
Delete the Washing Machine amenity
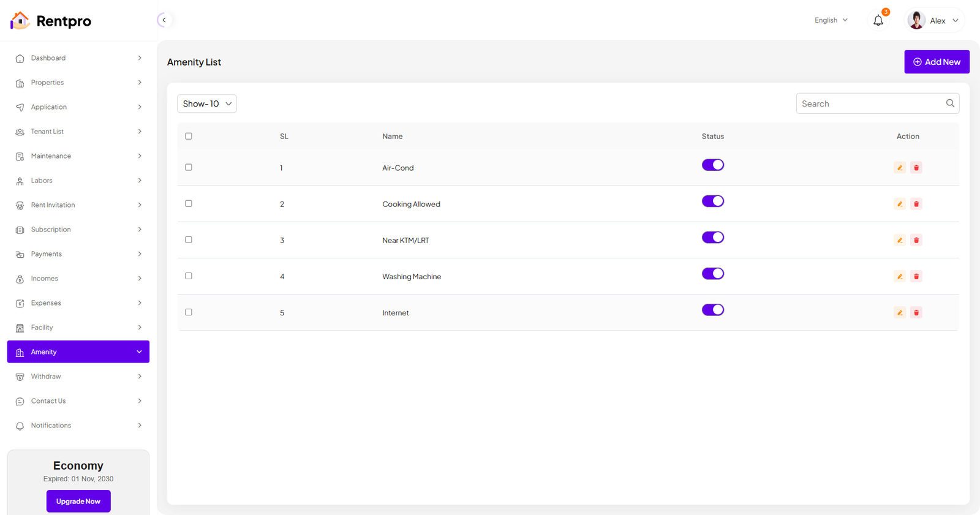916,276
